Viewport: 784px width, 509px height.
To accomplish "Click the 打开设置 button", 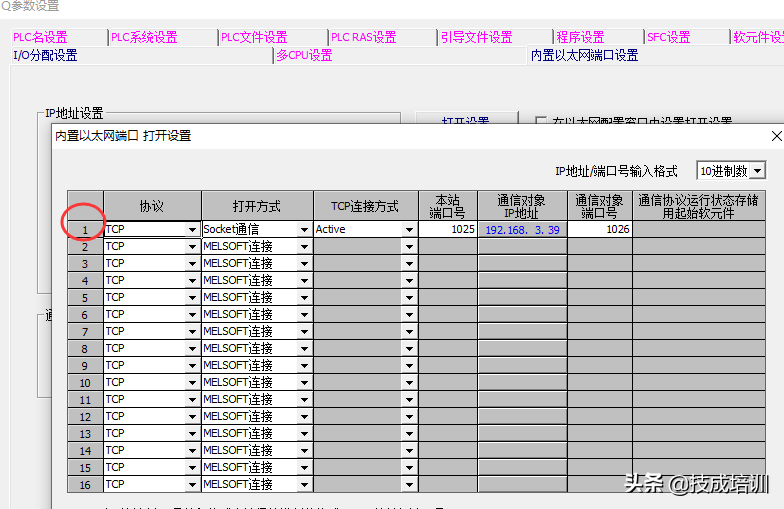I will pyautogui.click(x=465, y=121).
